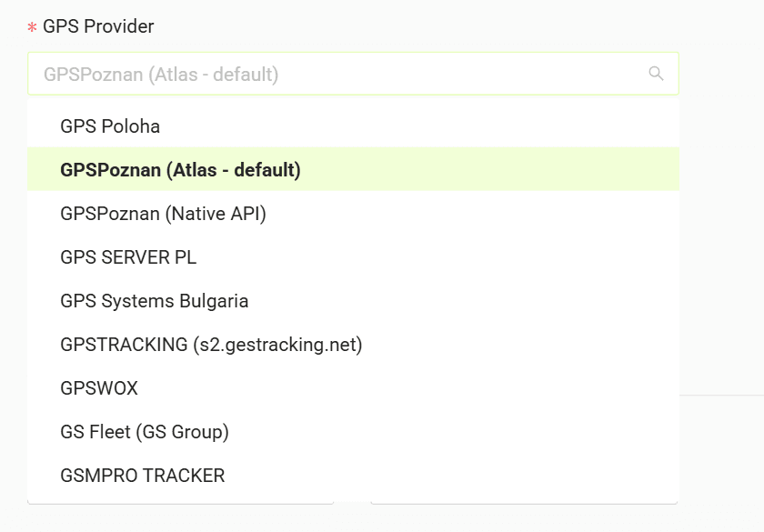Click the search magnifier icon in GPS Provider field
The image size is (764, 532).
656,74
